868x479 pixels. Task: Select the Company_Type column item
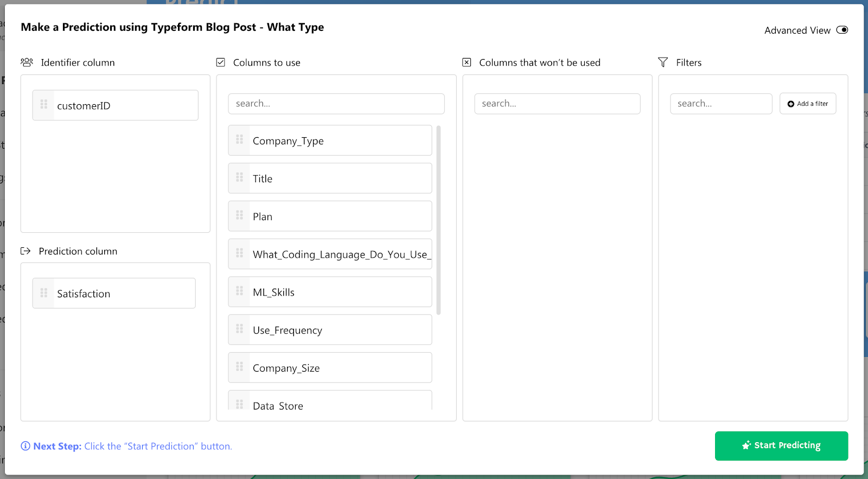(330, 140)
